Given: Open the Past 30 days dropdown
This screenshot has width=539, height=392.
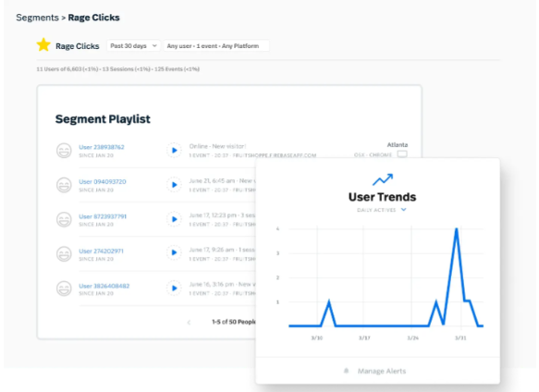Looking at the screenshot, I should click(133, 45).
